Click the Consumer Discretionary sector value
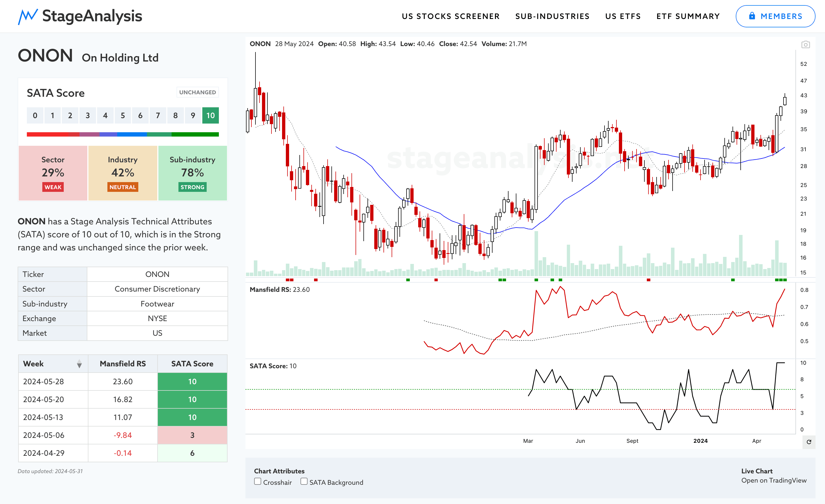This screenshot has height=504, width=825. pyautogui.click(x=157, y=289)
